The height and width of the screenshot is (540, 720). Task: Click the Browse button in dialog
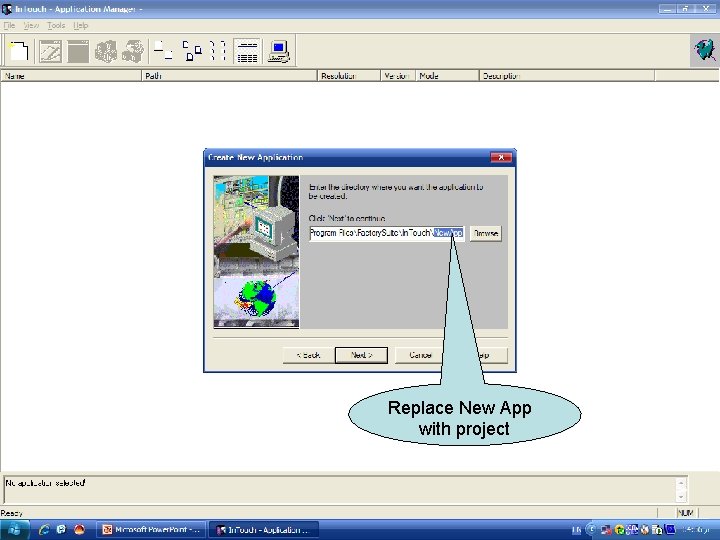tap(486, 233)
